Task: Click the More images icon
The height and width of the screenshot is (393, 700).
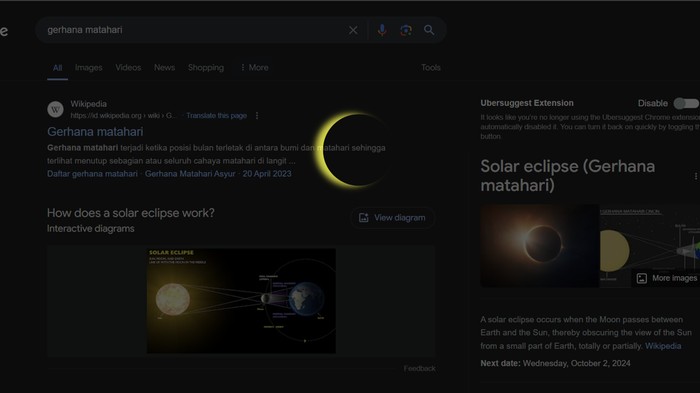Action: [642, 278]
